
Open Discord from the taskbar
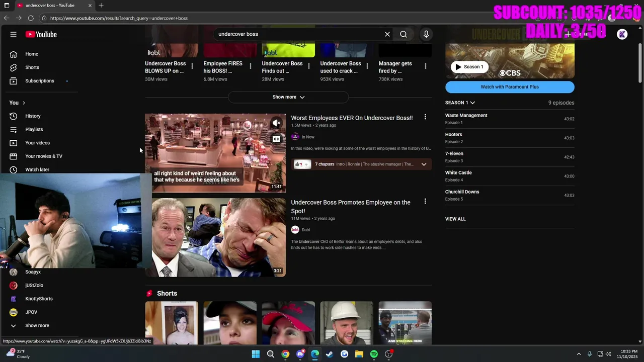click(300, 354)
